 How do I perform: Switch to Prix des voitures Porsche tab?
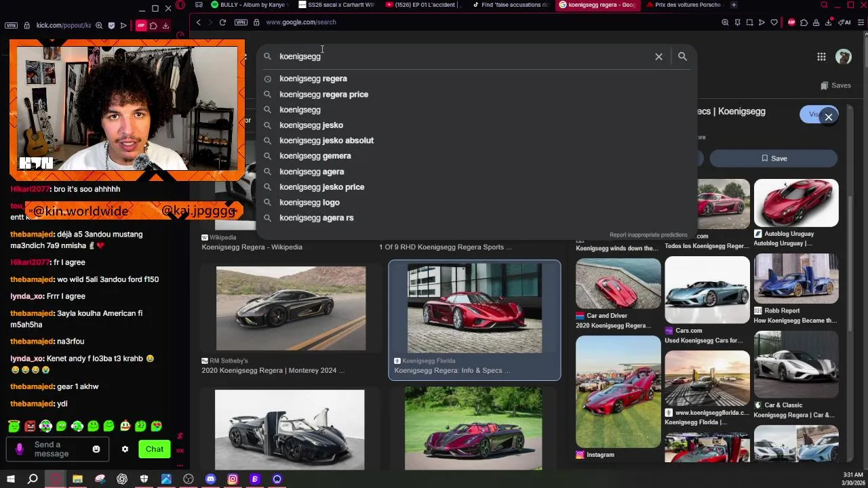pyautogui.click(x=684, y=5)
